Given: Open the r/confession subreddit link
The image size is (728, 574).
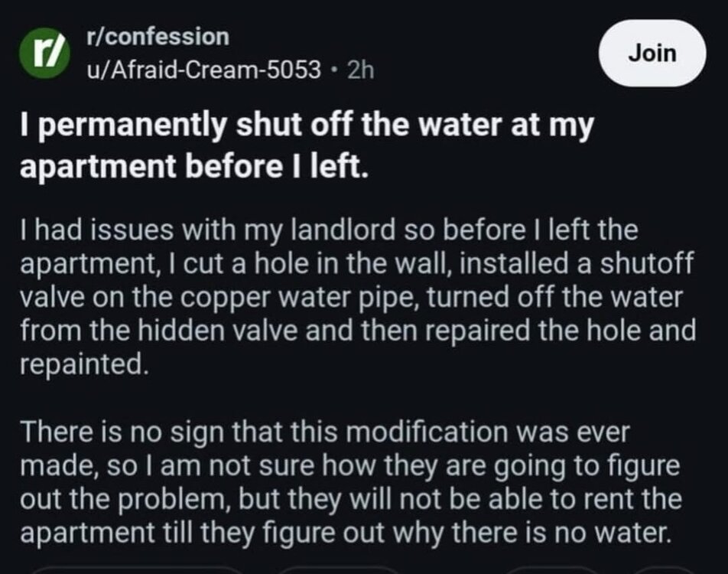Looking at the screenshot, I should click(x=158, y=37).
